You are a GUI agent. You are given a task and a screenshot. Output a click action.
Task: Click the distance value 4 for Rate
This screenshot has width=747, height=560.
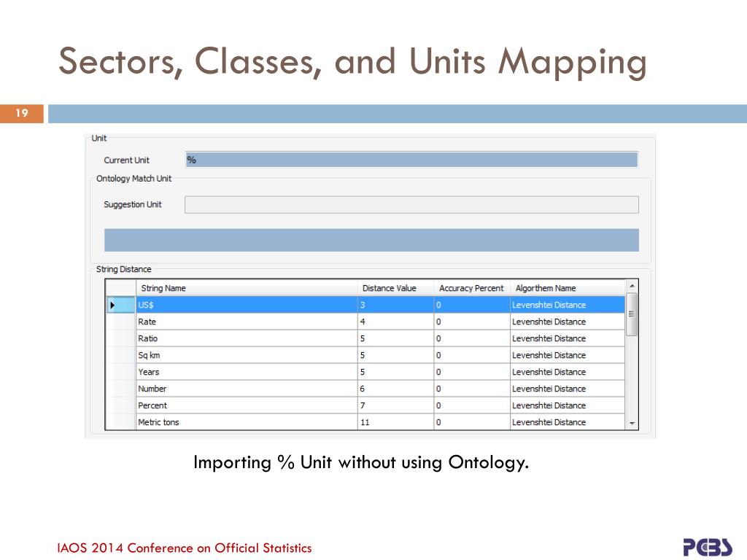[x=396, y=322]
